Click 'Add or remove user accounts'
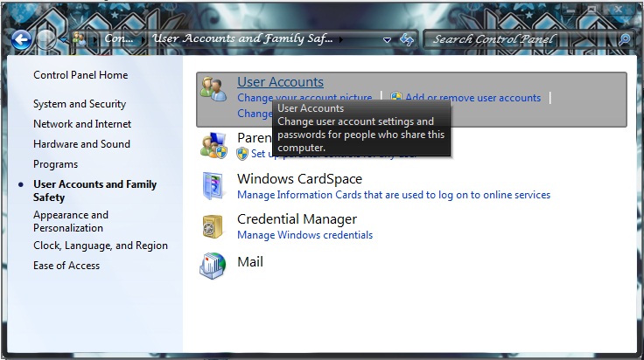Screen dimensions: 644x360 [x=473, y=98]
